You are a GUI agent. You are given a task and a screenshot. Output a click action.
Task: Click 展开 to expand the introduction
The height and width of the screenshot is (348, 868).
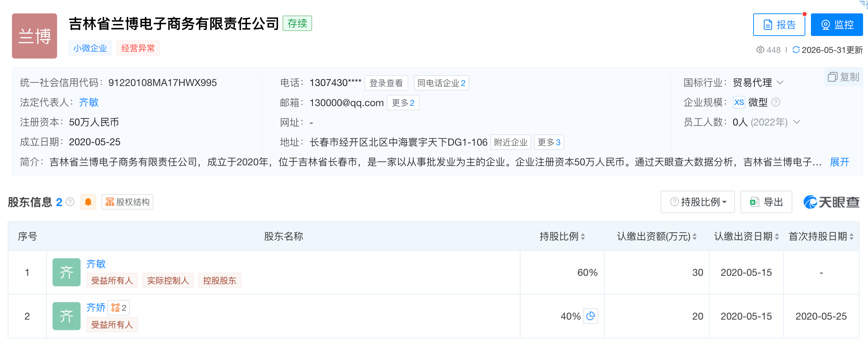pyautogui.click(x=839, y=162)
